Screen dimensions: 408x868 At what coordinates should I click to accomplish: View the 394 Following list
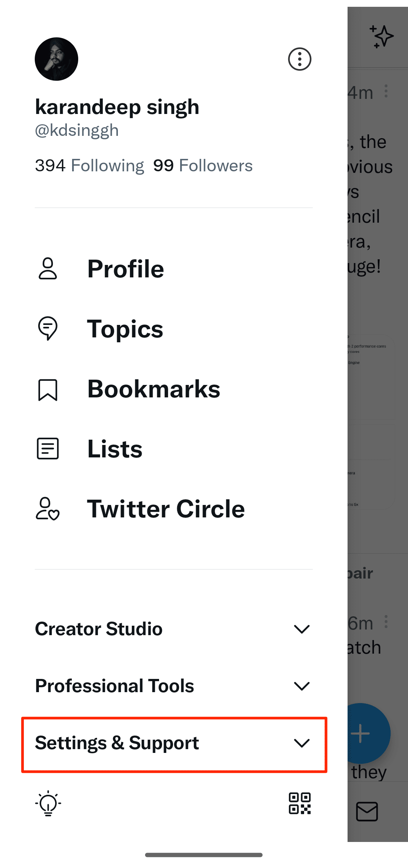click(90, 166)
